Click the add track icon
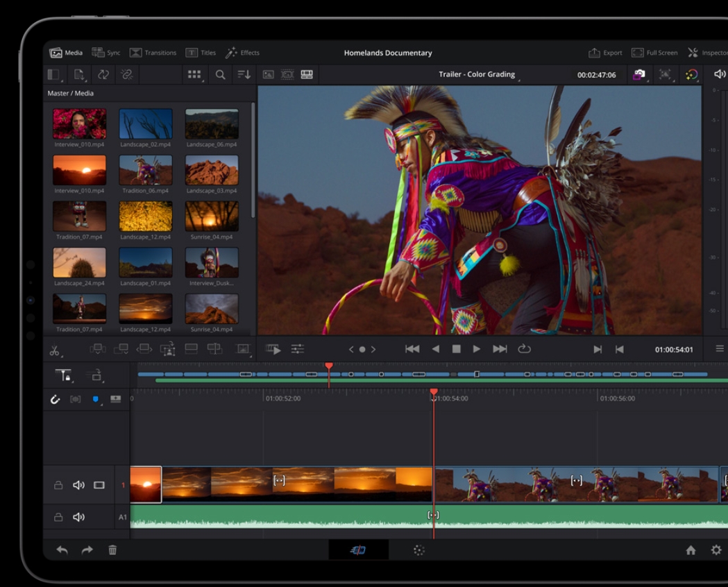 pyautogui.click(x=116, y=399)
